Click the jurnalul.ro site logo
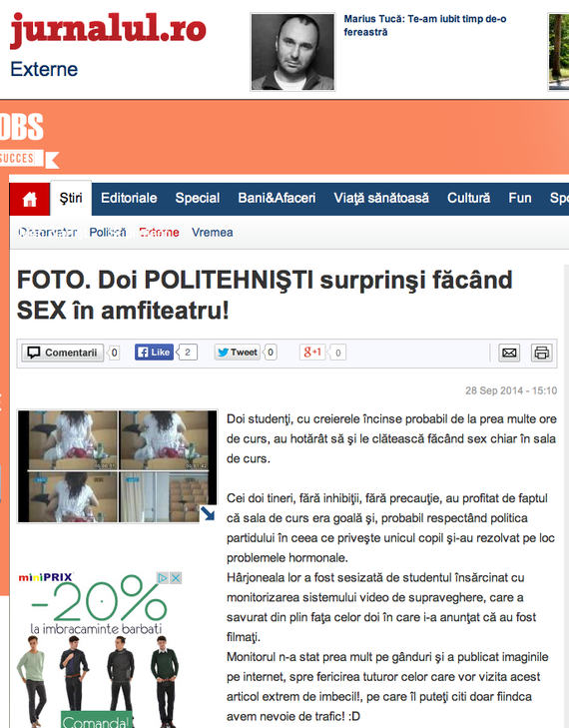569x728 pixels. click(x=108, y=29)
